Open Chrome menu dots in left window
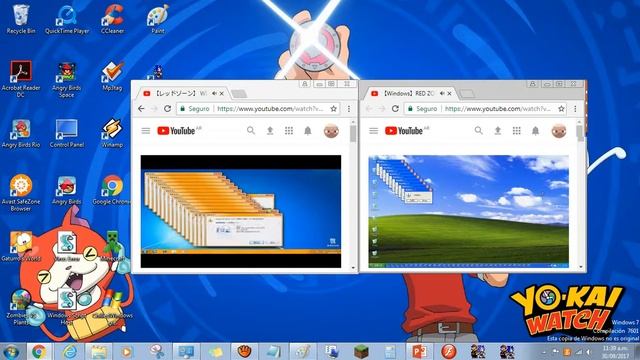The width and height of the screenshot is (640, 360). 349,109
